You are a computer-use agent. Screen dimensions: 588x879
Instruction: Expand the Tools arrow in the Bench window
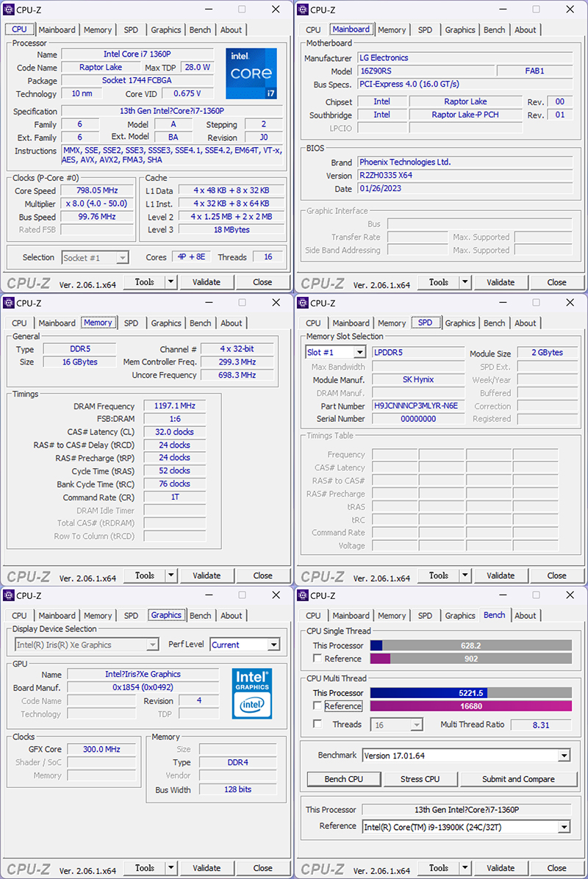click(x=465, y=868)
